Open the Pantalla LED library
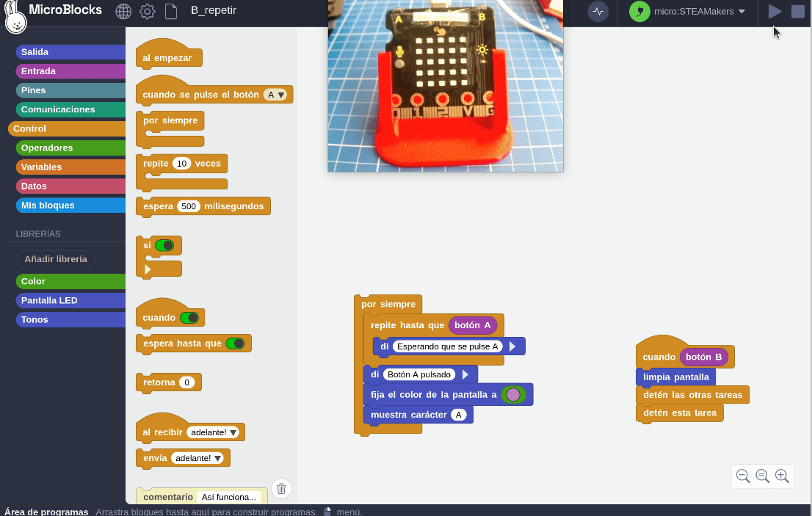 (x=70, y=300)
